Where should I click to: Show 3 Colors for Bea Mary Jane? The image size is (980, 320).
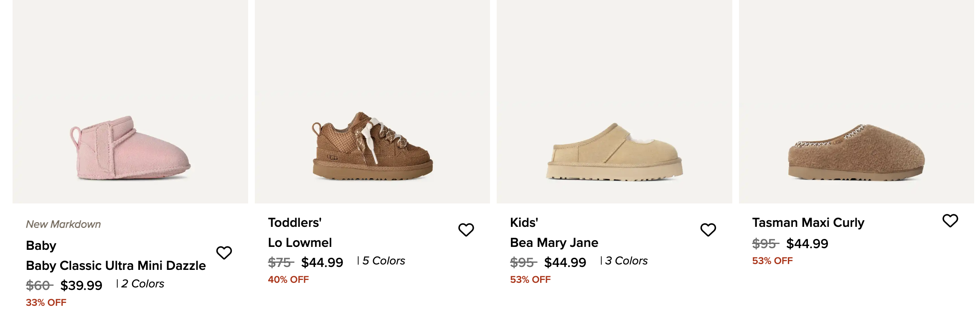(626, 261)
